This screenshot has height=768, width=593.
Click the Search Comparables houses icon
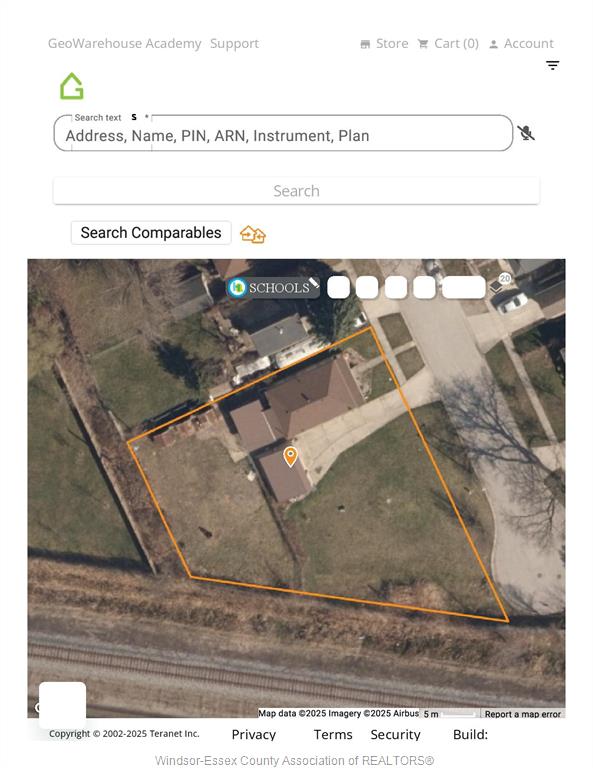253,234
